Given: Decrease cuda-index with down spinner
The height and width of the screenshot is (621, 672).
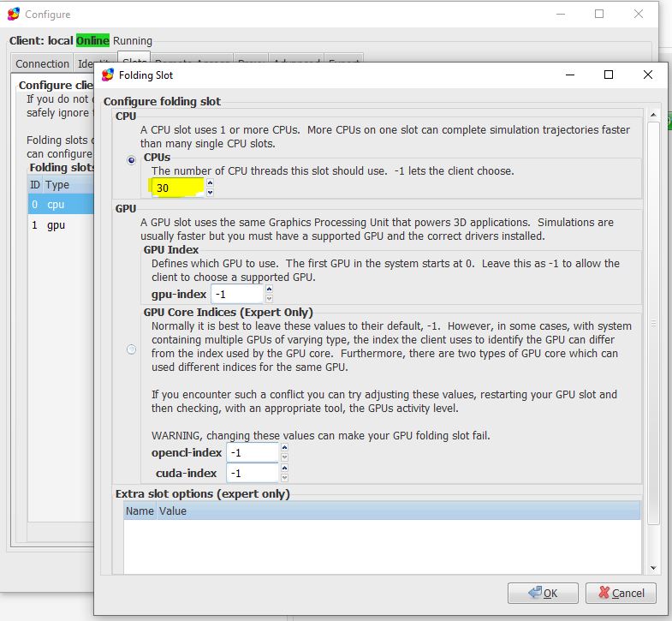Looking at the screenshot, I should point(284,478).
